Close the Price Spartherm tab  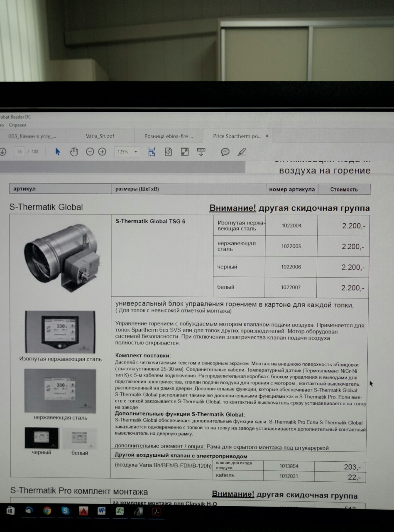[x=267, y=136]
